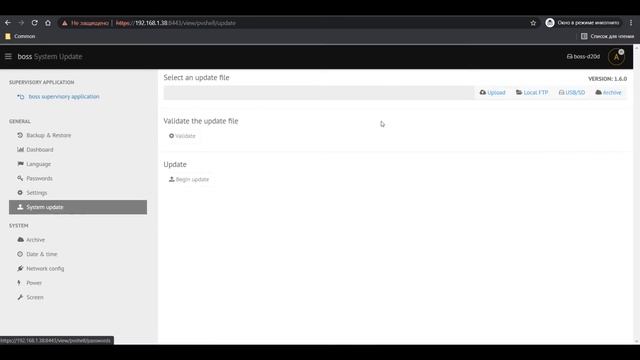
Task: Open the reading list
Action: tap(607, 36)
